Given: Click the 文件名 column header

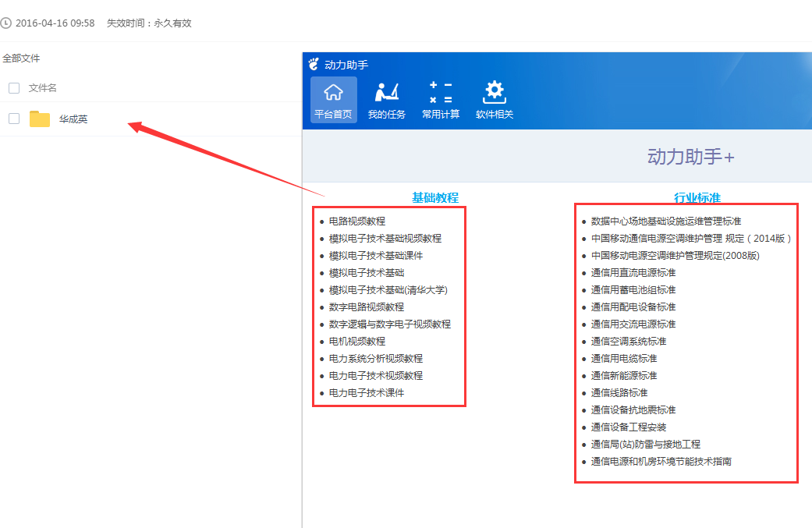Looking at the screenshot, I should (x=42, y=88).
